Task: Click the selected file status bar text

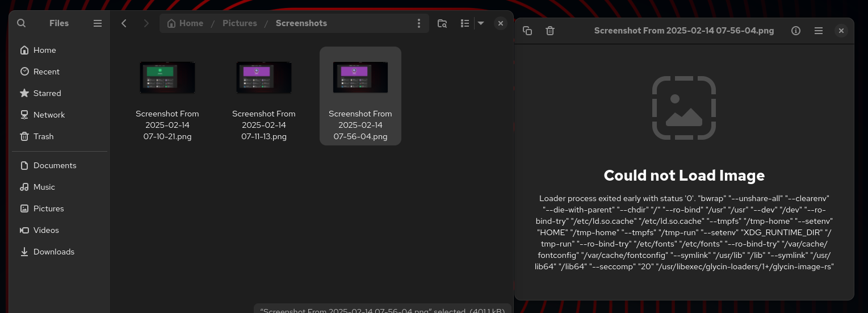Action: pyautogui.click(x=383, y=310)
